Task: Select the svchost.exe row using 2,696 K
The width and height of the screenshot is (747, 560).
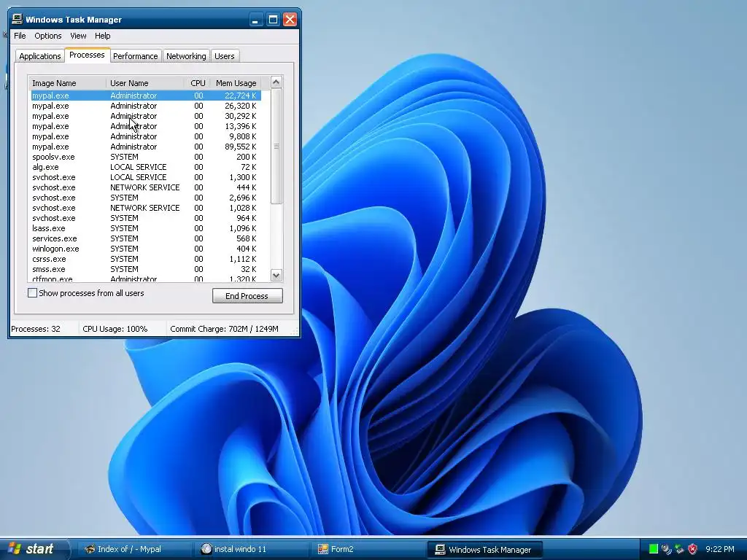Action: tap(146, 198)
